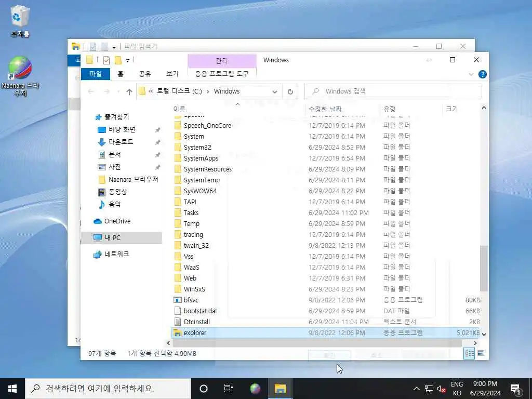This screenshot has width=532, height=399.
Task: Switch to the 홈 ribbon tab
Action: 121,74
